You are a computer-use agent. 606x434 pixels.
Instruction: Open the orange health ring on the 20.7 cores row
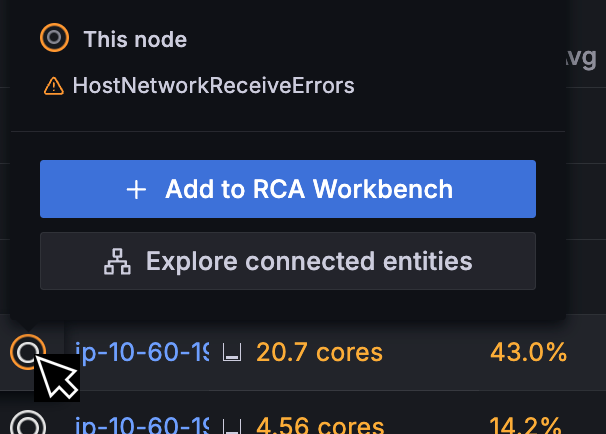[x=26, y=352]
